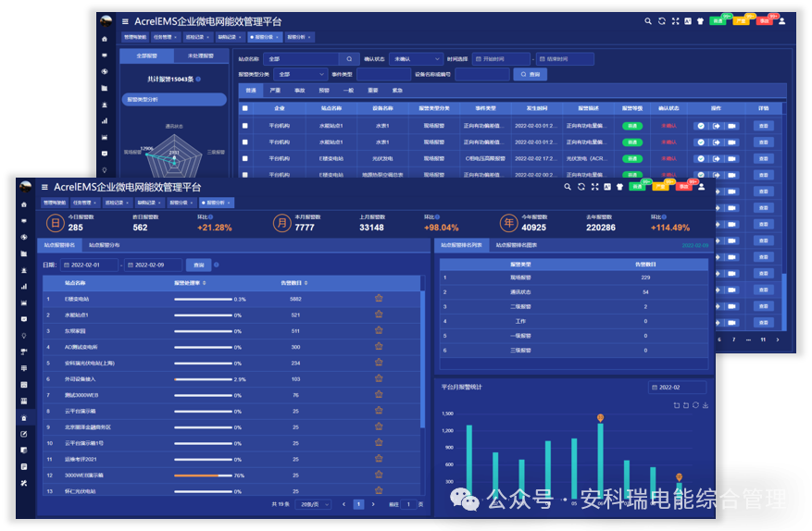Click 2.9% progress bar for 外司设备接入
Image resolution: width=812 pixels, height=531 pixels.
(x=203, y=379)
